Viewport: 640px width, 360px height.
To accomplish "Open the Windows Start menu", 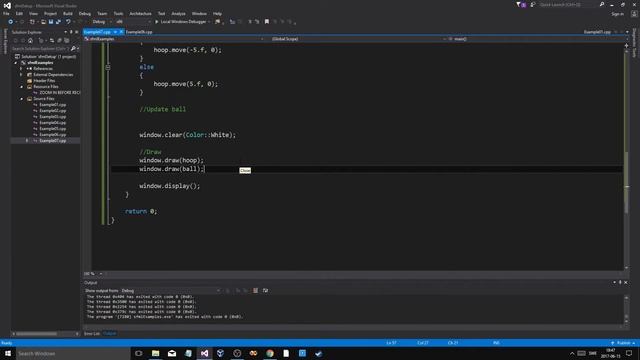I will pos(8,353).
